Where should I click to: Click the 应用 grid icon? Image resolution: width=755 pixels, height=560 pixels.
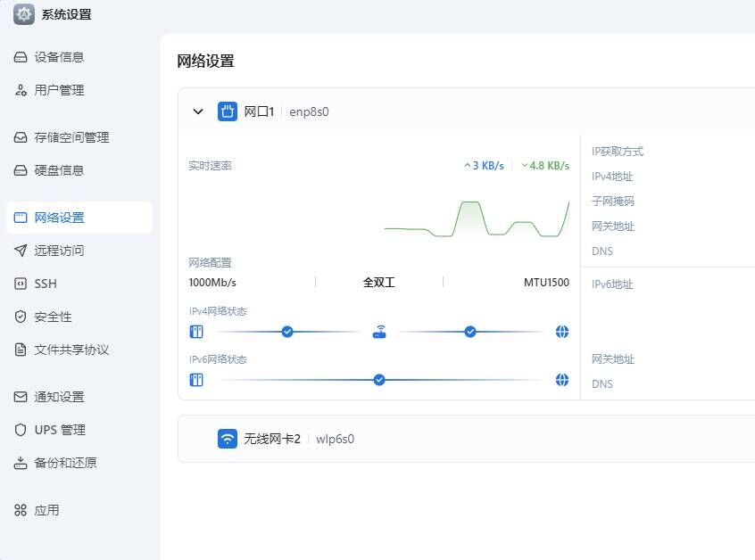pyautogui.click(x=21, y=510)
